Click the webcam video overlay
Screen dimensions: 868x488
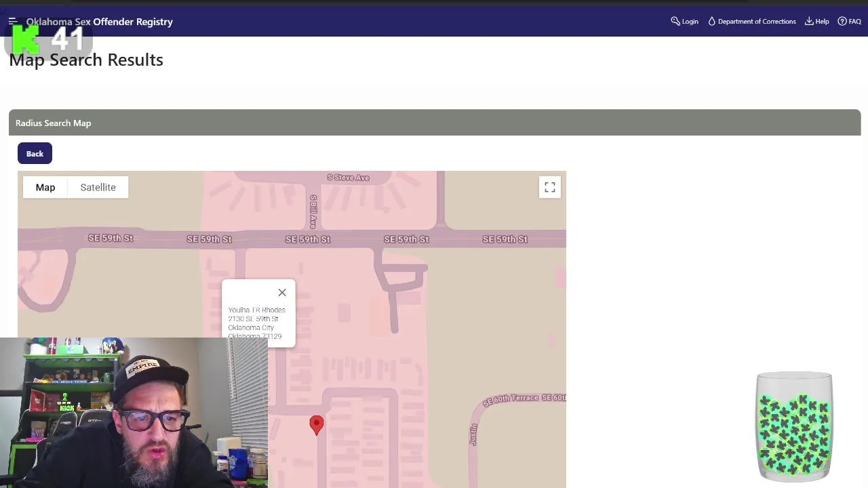(x=134, y=413)
